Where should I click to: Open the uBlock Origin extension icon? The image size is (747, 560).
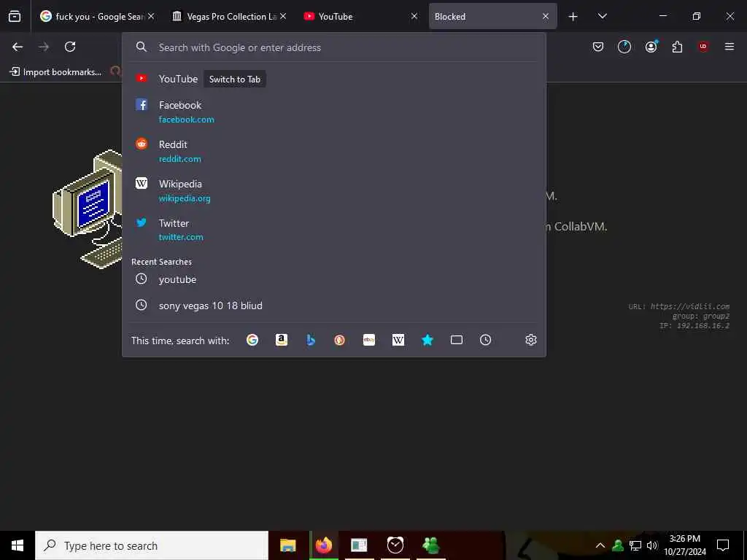tap(703, 47)
